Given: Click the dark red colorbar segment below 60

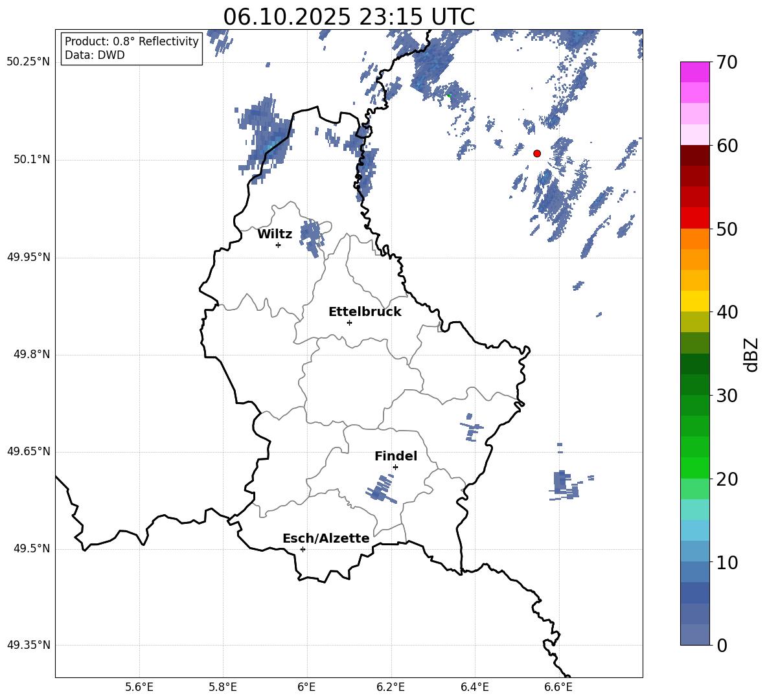Looking at the screenshot, I should click(x=694, y=155).
